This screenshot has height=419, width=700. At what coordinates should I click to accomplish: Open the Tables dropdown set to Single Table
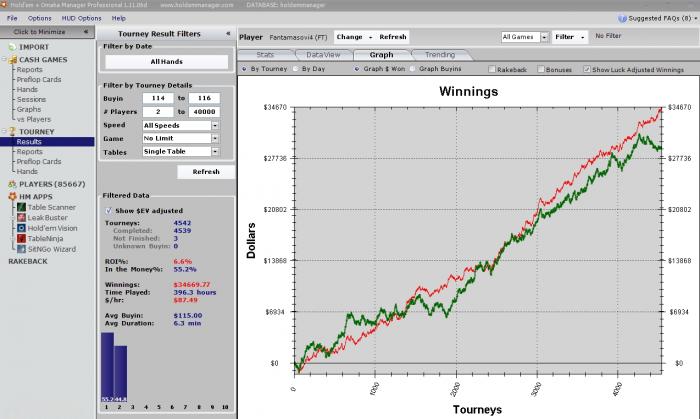pos(215,152)
